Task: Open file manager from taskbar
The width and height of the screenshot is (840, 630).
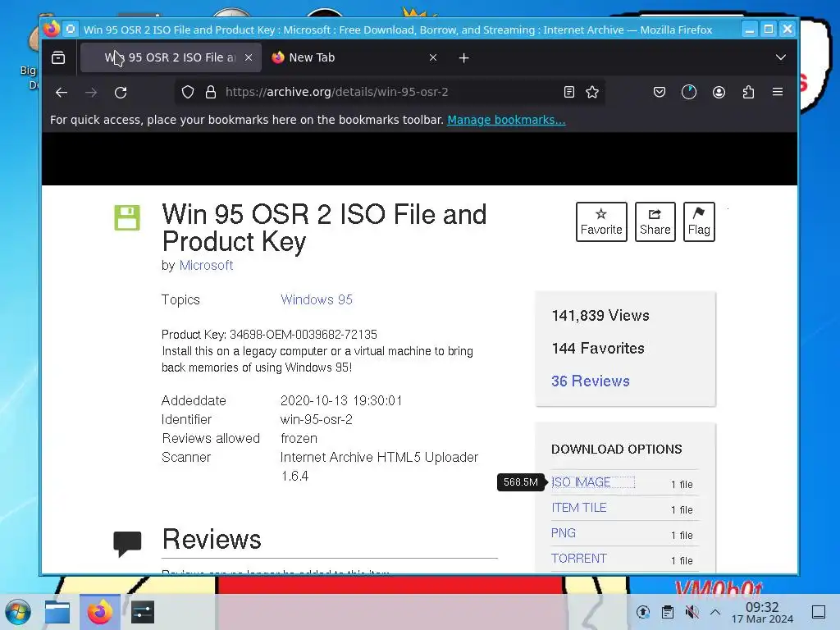Action: coord(57,612)
